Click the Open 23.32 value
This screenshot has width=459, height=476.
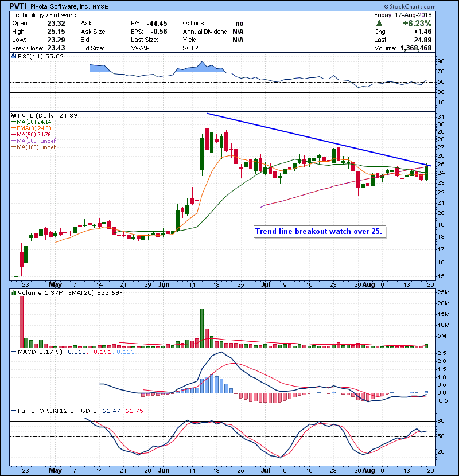(x=56, y=24)
